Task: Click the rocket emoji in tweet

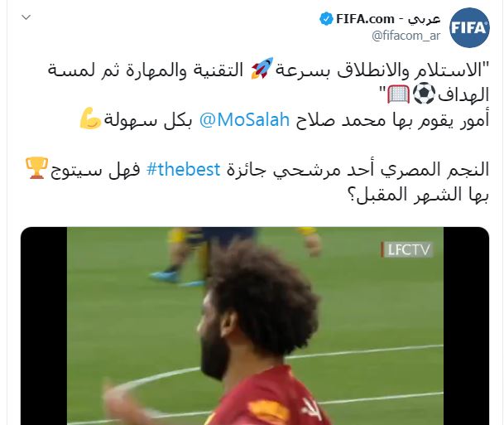Action: pos(262,68)
